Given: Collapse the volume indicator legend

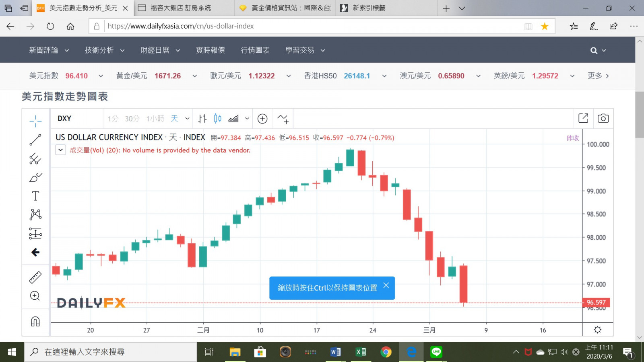Looking at the screenshot, I should pos(60,150).
